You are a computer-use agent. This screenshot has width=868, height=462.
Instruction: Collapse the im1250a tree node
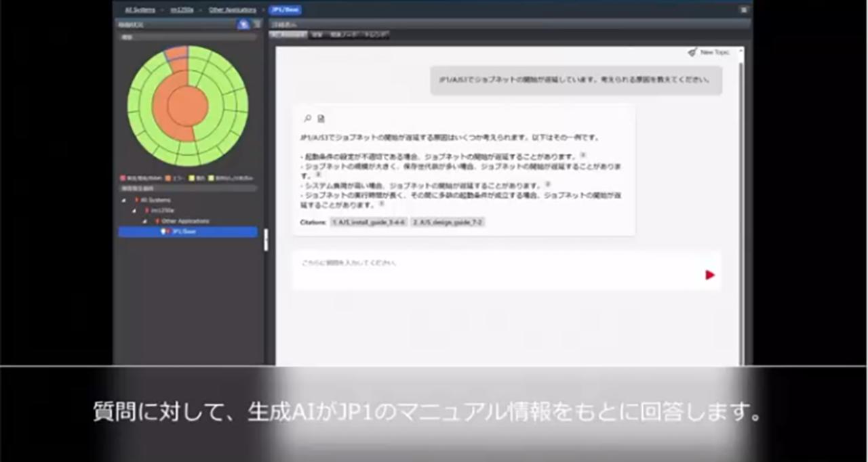click(x=134, y=211)
